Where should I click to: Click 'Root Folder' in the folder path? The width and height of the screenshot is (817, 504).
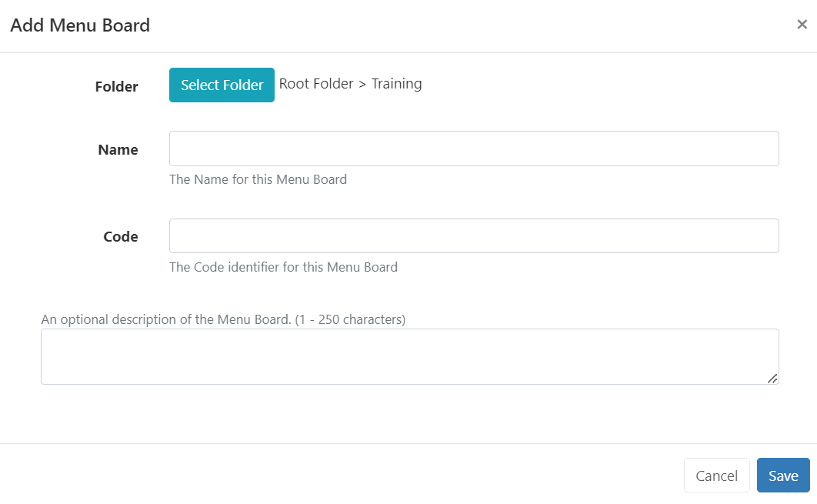tap(316, 84)
